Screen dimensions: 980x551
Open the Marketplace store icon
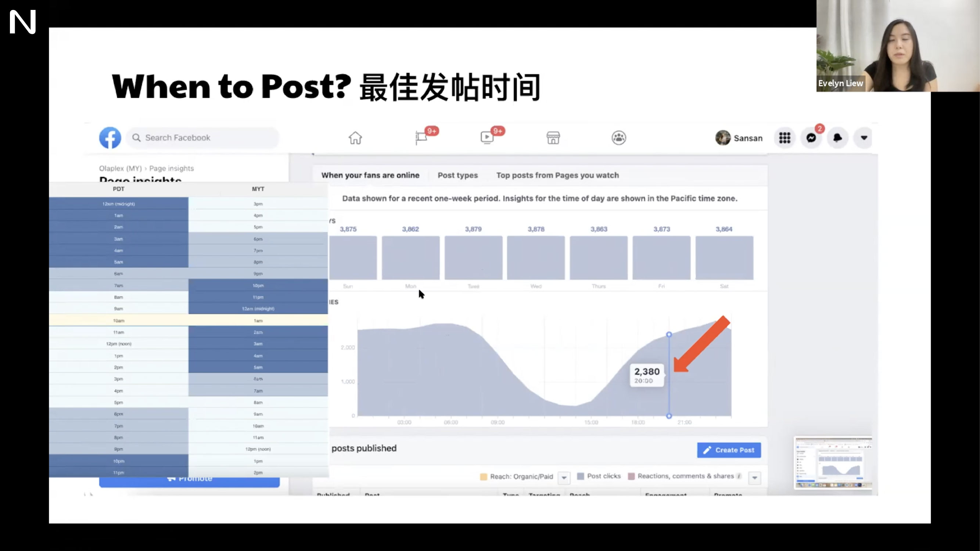[553, 138]
